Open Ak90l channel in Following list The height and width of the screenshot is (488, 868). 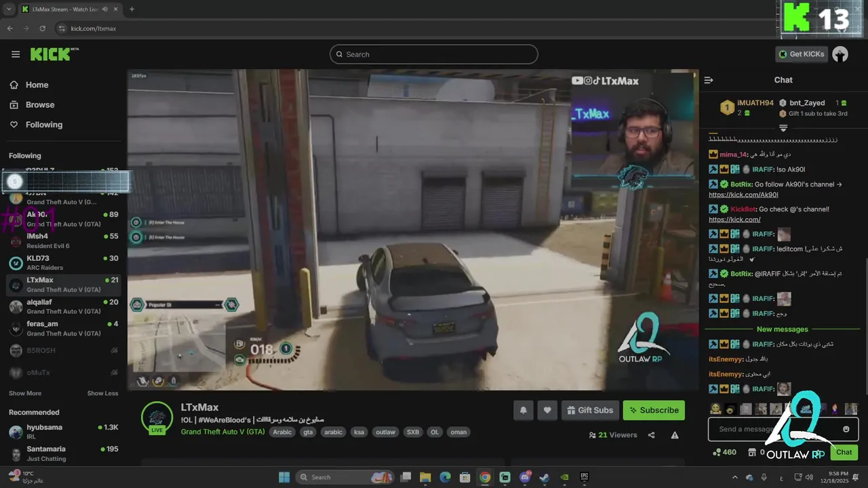coord(63,219)
